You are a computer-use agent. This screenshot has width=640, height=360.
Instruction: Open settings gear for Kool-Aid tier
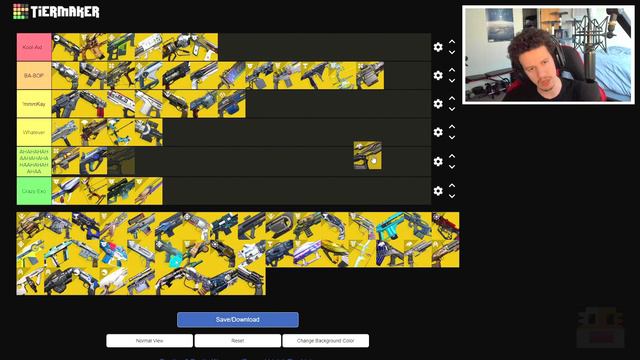pyautogui.click(x=438, y=47)
